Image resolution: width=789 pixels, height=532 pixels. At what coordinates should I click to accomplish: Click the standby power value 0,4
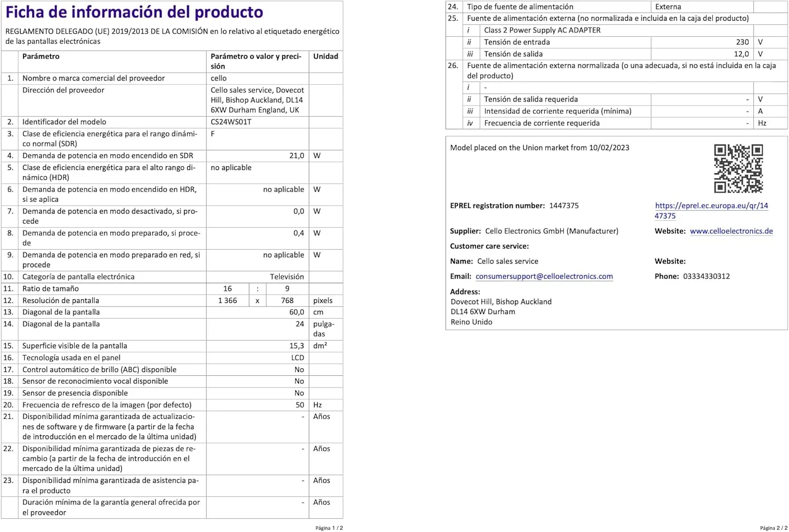[x=299, y=233]
